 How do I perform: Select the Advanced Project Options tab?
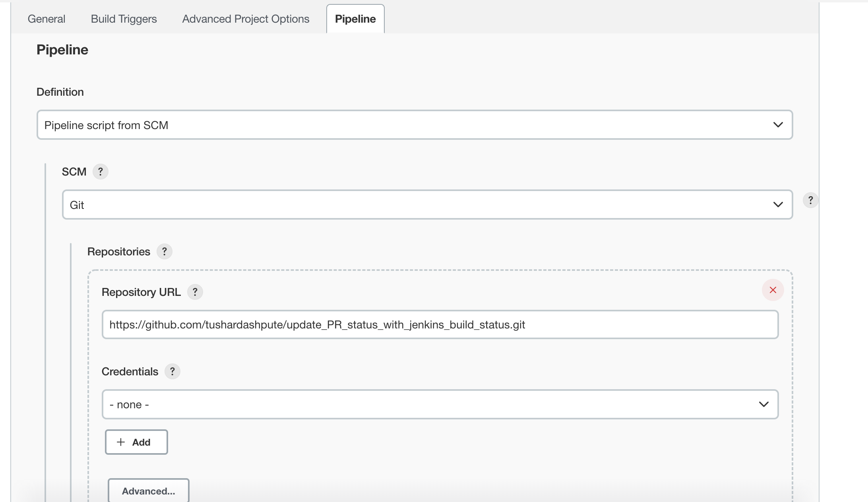[245, 19]
